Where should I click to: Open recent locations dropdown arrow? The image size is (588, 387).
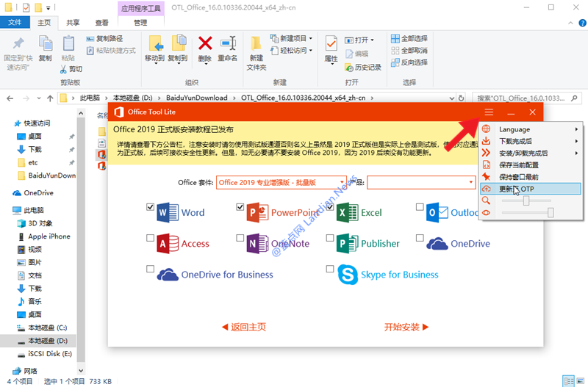[x=39, y=98]
